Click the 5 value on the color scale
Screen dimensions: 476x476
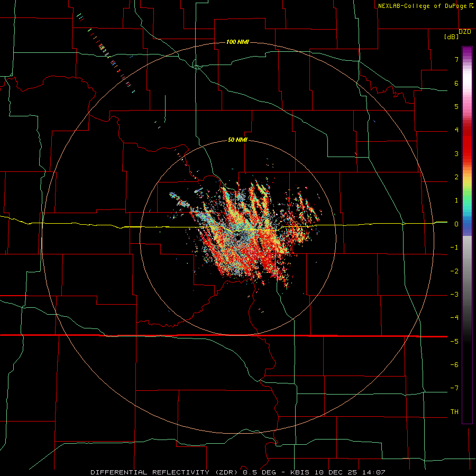point(456,106)
